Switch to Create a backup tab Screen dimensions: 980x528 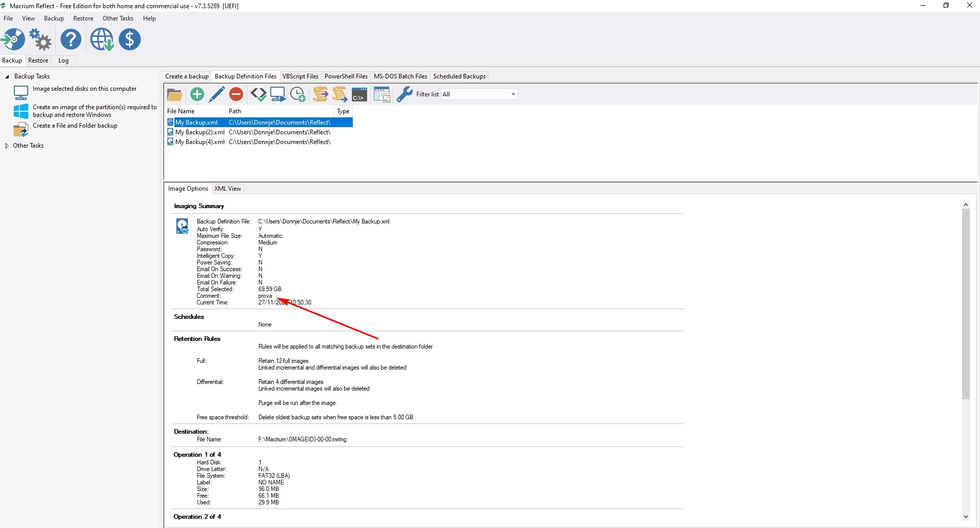(187, 76)
